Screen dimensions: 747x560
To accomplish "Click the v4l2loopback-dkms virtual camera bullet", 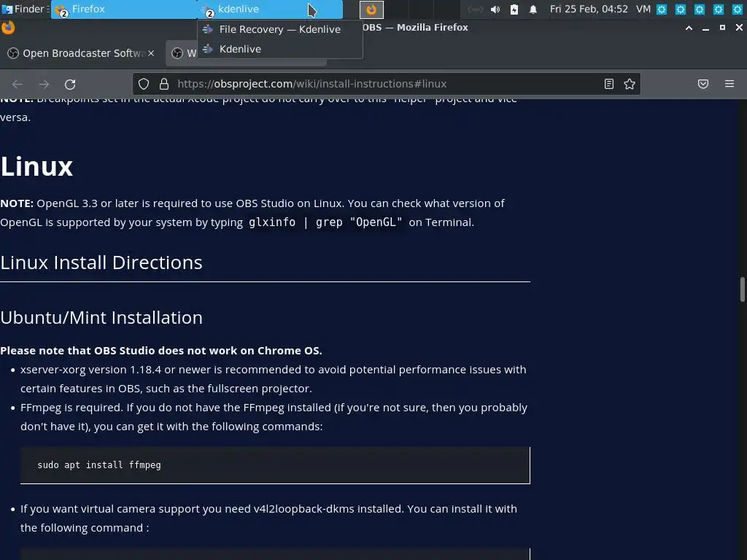I will point(268,518).
